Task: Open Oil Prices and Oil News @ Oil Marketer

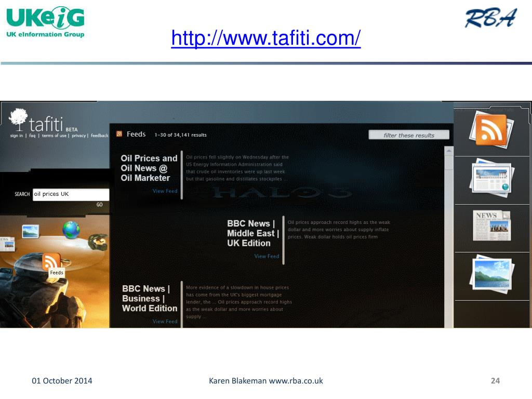Action: pos(149,168)
